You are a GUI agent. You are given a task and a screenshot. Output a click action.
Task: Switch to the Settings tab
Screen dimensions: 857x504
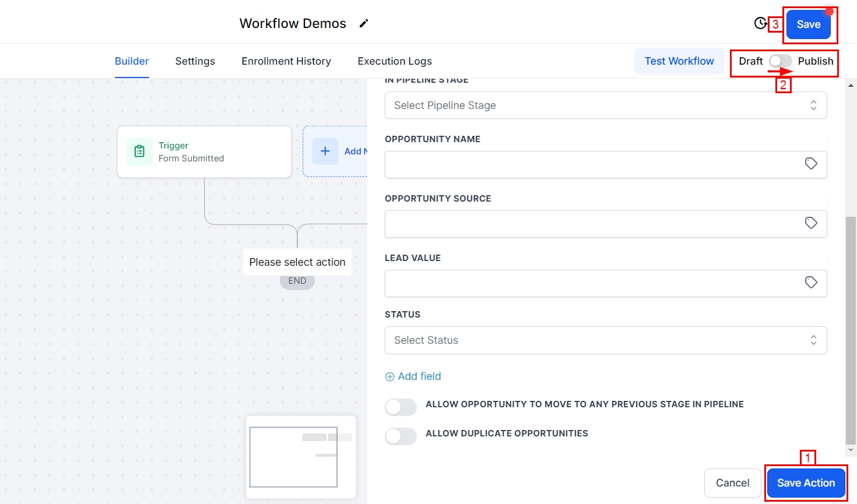pos(195,61)
